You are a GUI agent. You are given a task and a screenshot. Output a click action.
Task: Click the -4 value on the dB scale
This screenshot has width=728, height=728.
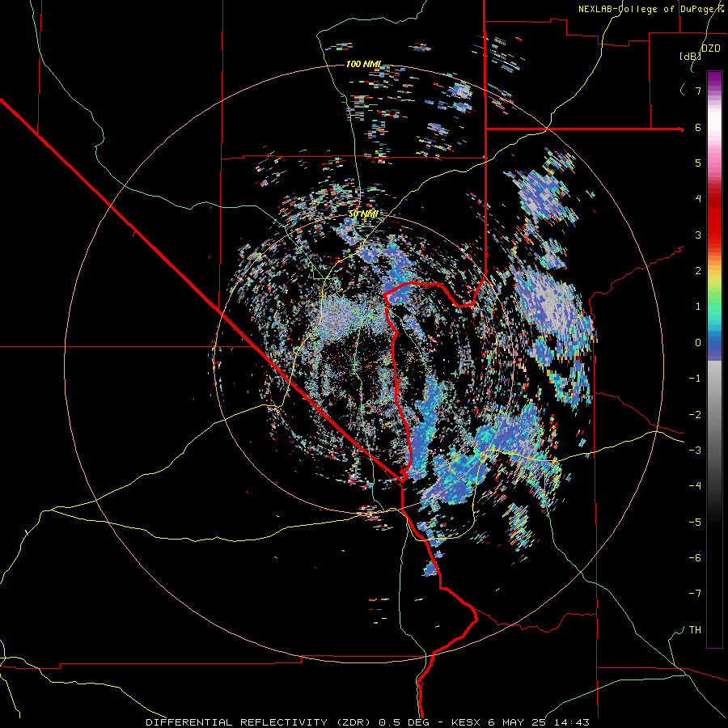click(x=695, y=486)
